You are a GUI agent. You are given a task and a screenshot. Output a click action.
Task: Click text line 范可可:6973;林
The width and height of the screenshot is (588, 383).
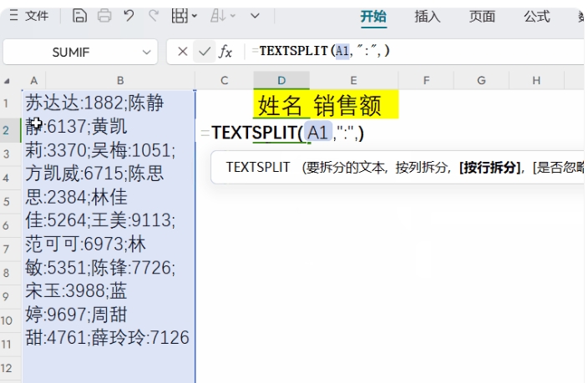(x=85, y=244)
